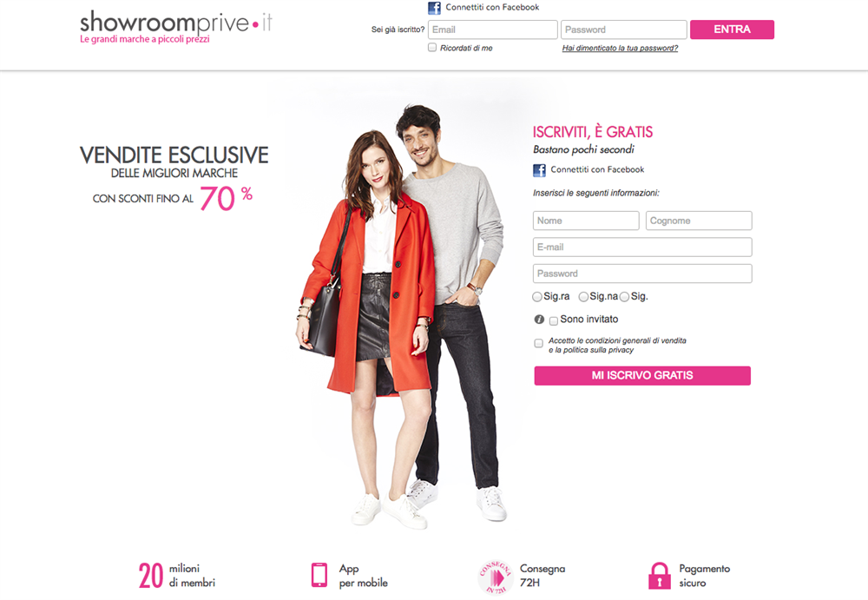Tick the Sono invitato checkbox
The image size is (868, 600).
pos(554,320)
